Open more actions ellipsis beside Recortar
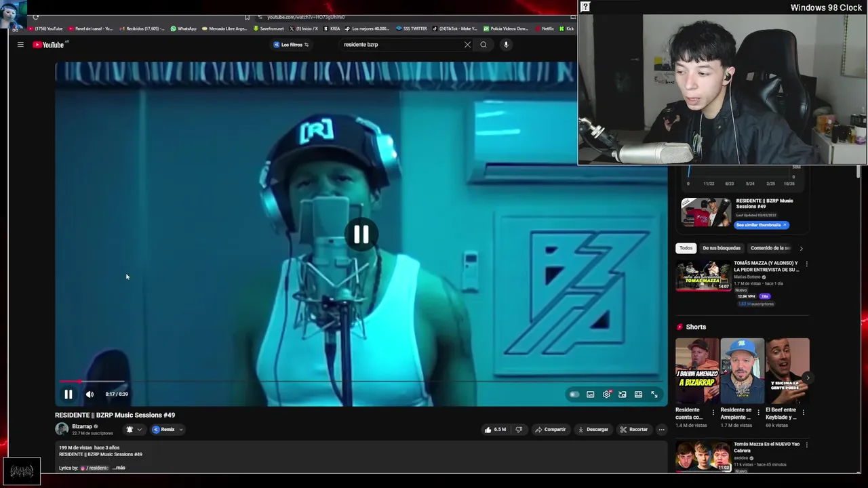 pyautogui.click(x=661, y=430)
